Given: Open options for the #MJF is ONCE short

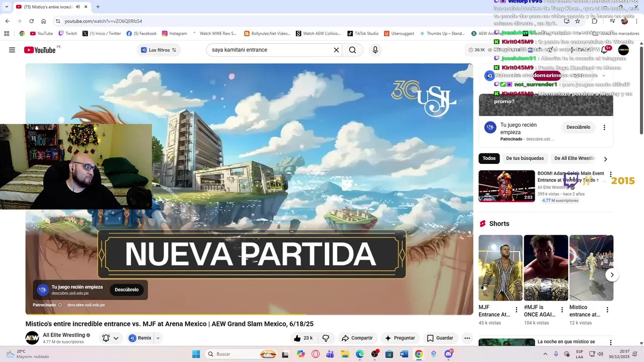Looking at the screenshot, I should tap(562, 310).
